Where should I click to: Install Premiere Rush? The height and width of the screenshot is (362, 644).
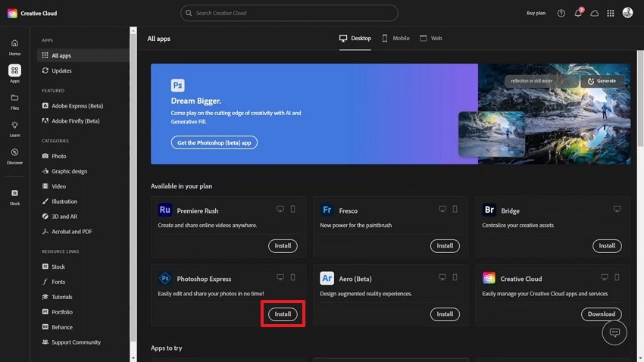tap(283, 246)
